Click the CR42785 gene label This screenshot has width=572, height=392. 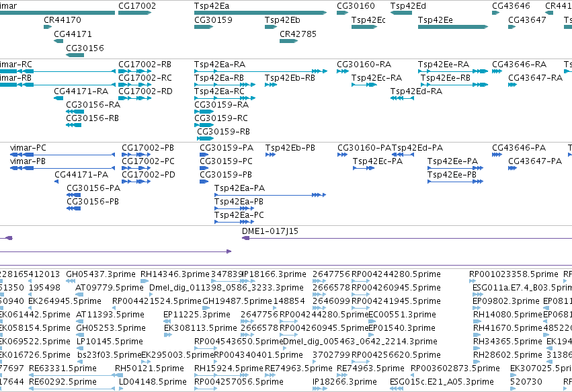[298, 34]
